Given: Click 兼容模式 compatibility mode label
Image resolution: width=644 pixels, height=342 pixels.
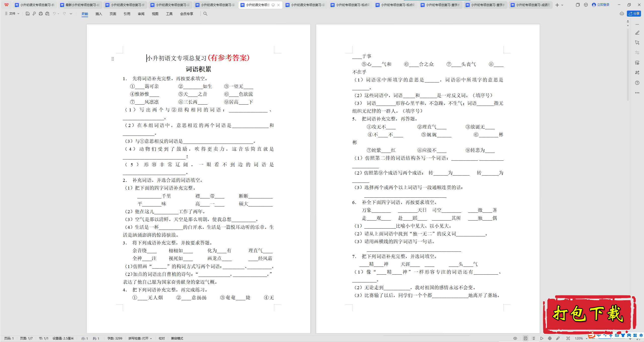Looking at the screenshot, I should 177,338.
